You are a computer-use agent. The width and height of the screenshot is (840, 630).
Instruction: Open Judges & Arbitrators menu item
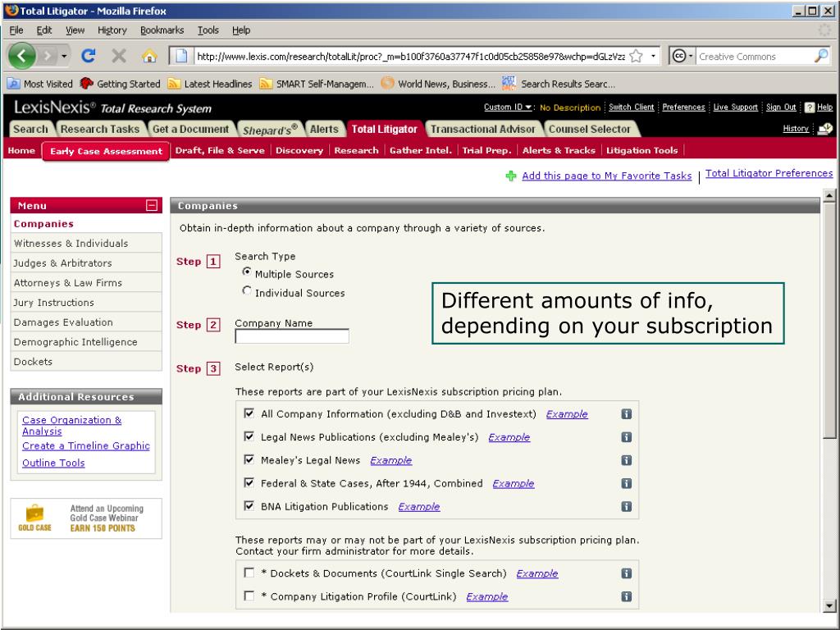(x=86, y=263)
